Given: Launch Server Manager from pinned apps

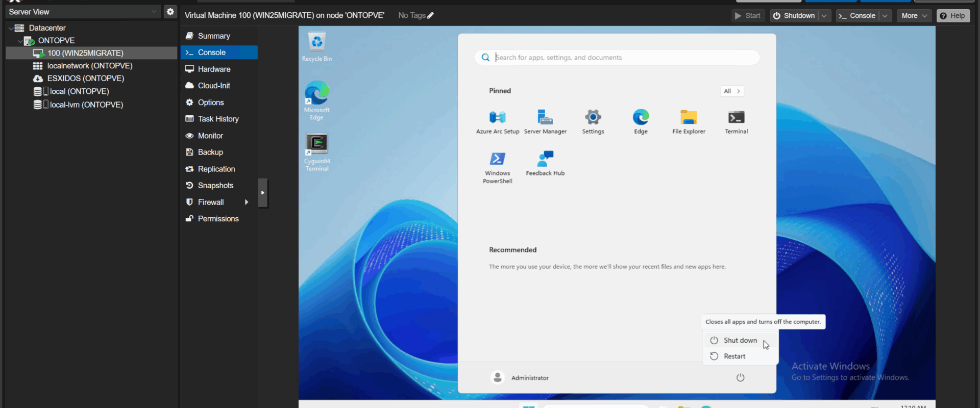Looking at the screenshot, I should click(545, 122).
